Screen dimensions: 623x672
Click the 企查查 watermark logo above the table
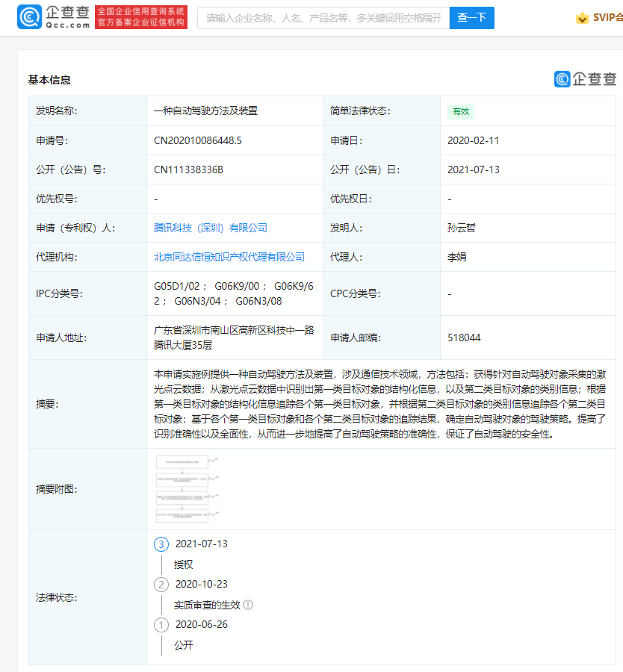[585, 79]
